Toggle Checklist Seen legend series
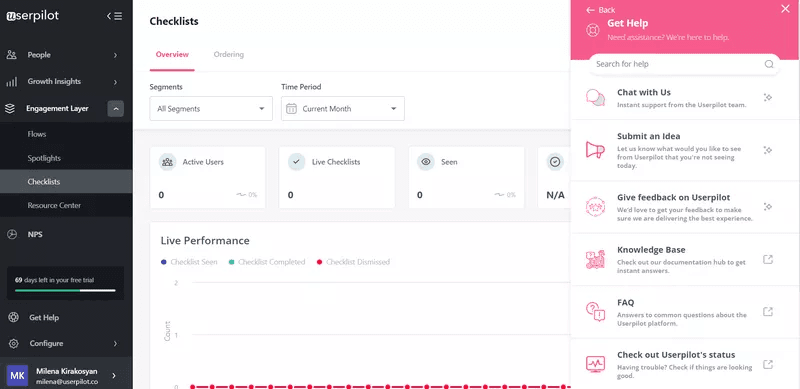800x389 pixels. click(189, 262)
